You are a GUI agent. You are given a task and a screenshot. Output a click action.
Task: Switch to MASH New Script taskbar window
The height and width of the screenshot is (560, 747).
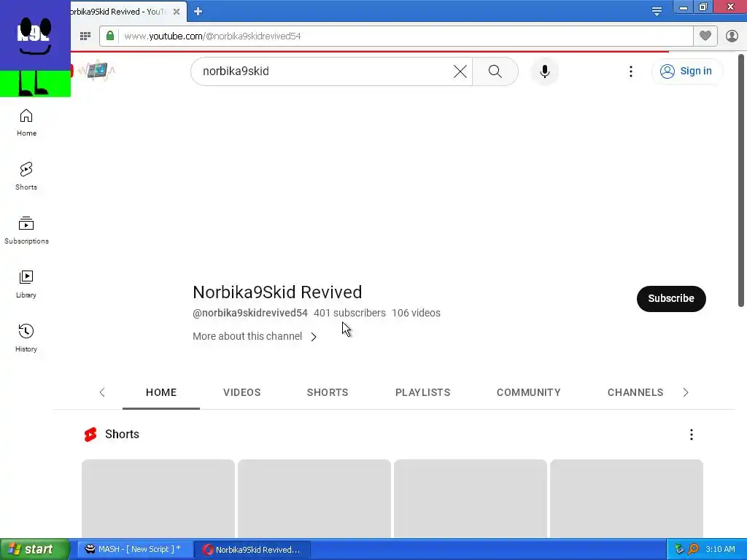[x=135, y=549]
